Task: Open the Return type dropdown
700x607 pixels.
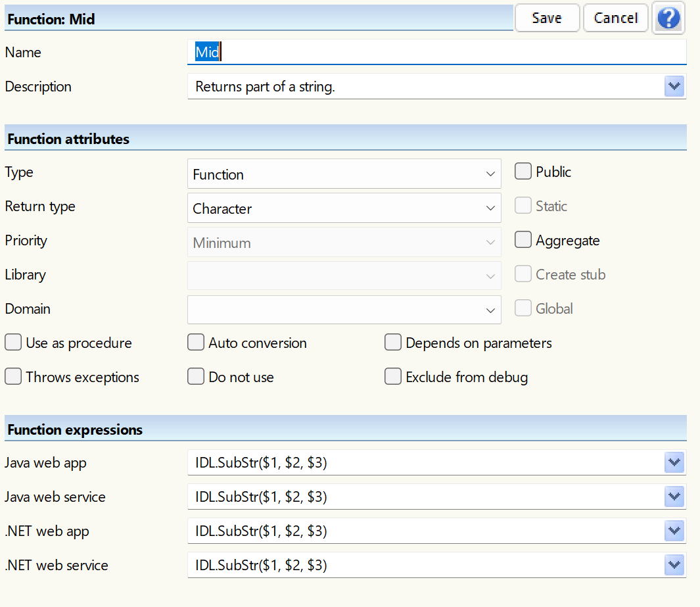Action: tap(344, 208)
